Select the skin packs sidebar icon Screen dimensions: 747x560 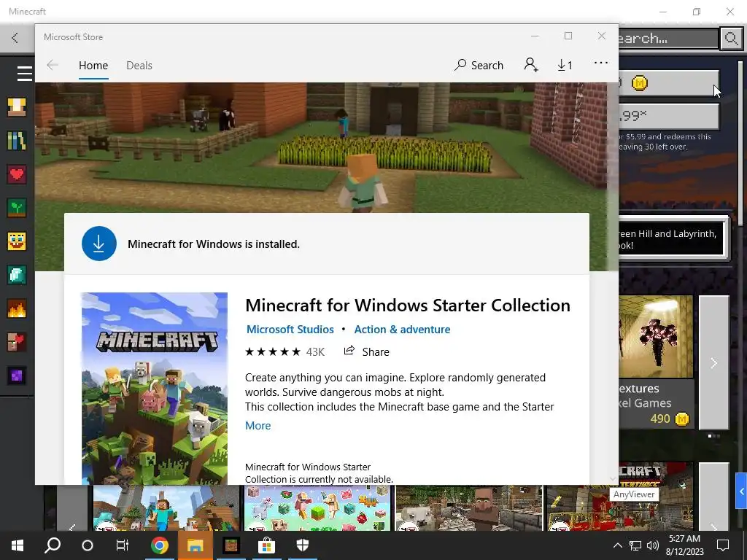[17, 106]
